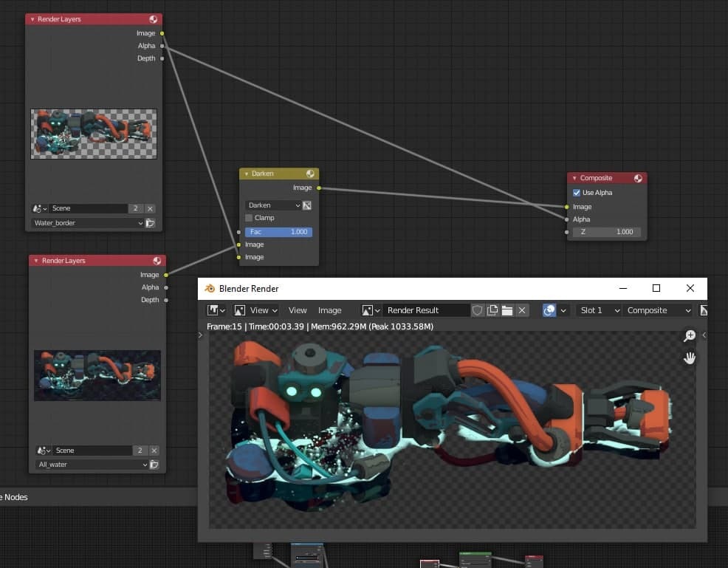Toggle the Use Alpha checkbox on the Composite node
Screen dimensions: 728x568
pyautogui.click(x=576, y=192)
